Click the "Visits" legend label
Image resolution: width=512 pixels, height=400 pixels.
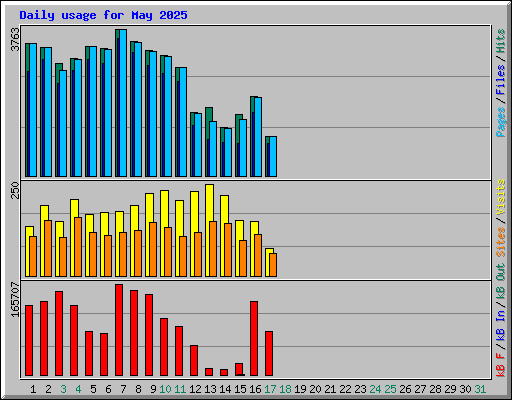[500, 197]
